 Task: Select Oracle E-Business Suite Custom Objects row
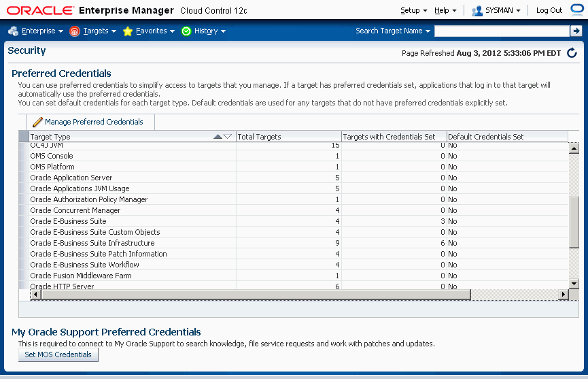pyautogui.click(x=293, y=232)
